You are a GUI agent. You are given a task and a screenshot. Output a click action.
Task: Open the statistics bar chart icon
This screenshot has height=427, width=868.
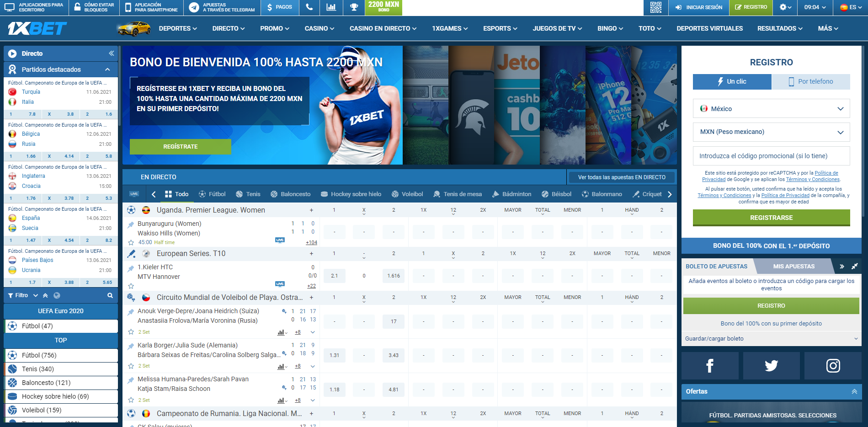[x=331, y=7]
